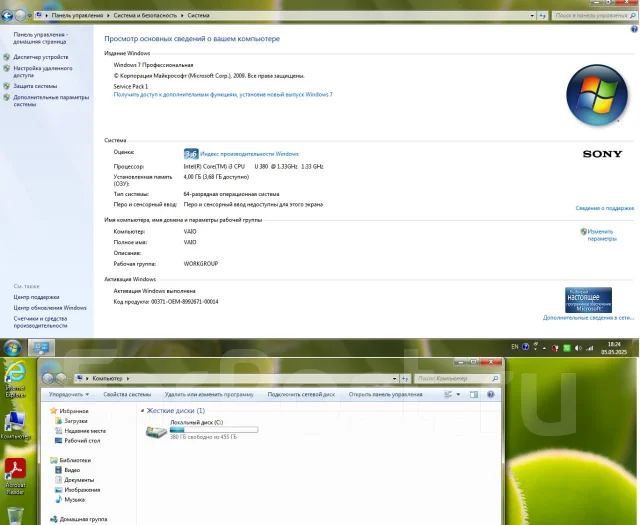Click the Windows Anytime Upgrade link about new Windows 7 edition
Viewport: 640px width, 525px height.
point(223,95)
